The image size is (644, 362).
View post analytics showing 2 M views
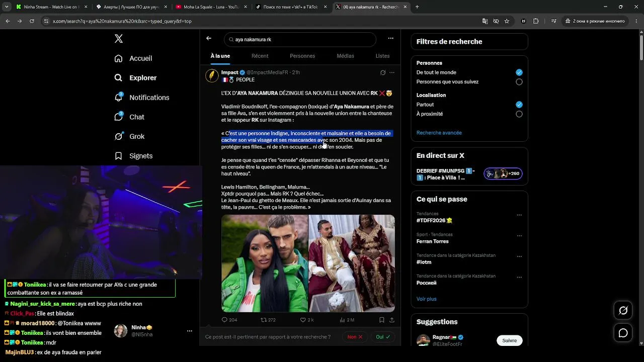(347, 320)
